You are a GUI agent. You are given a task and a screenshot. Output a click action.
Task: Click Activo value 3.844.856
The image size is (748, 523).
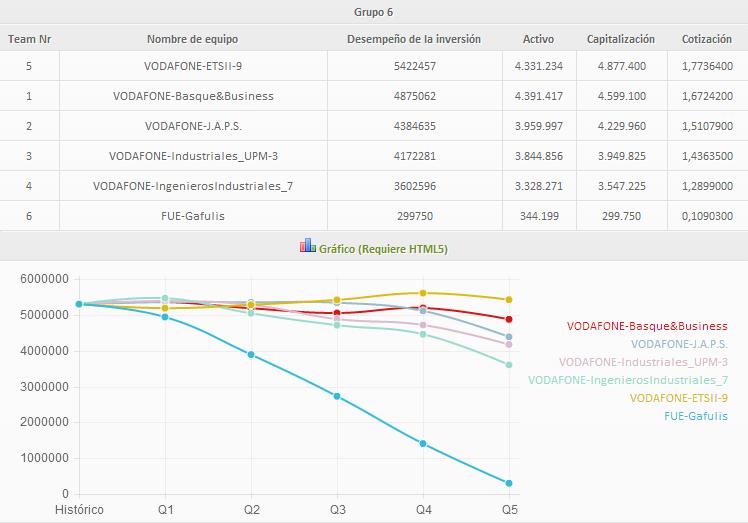[539, 156]
